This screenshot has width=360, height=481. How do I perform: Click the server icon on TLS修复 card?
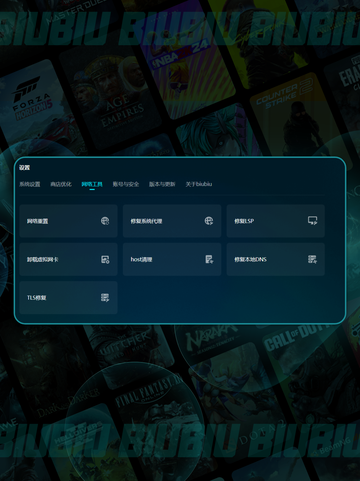105,298
